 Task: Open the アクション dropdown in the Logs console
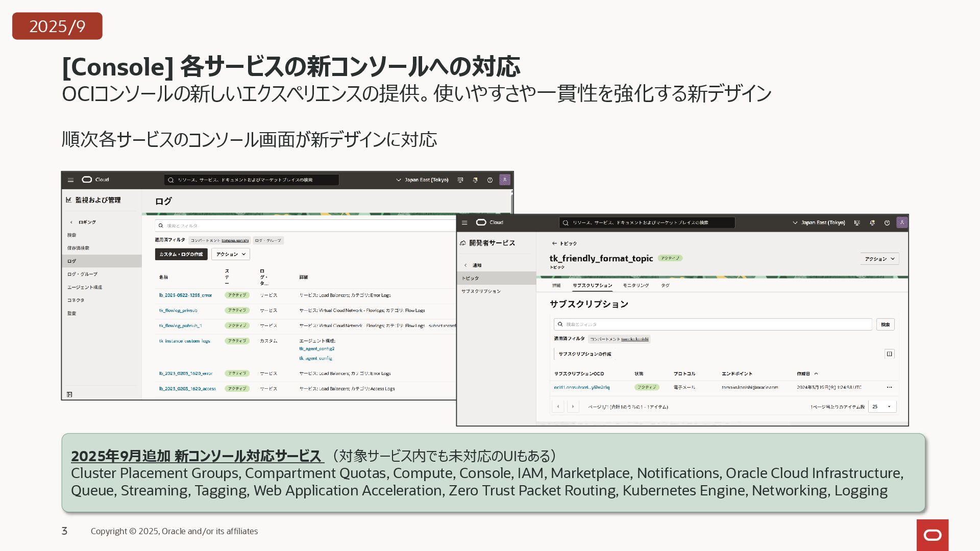tap(231, 254)
